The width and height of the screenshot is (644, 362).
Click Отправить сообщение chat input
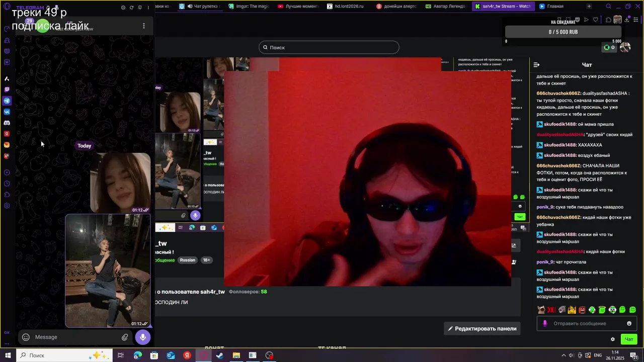[586, 323]
